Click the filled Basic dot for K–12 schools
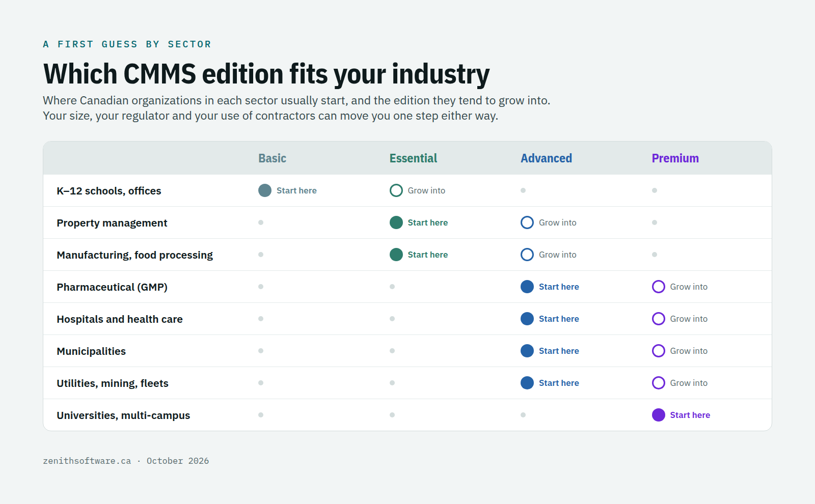 [x=265, y=190]
